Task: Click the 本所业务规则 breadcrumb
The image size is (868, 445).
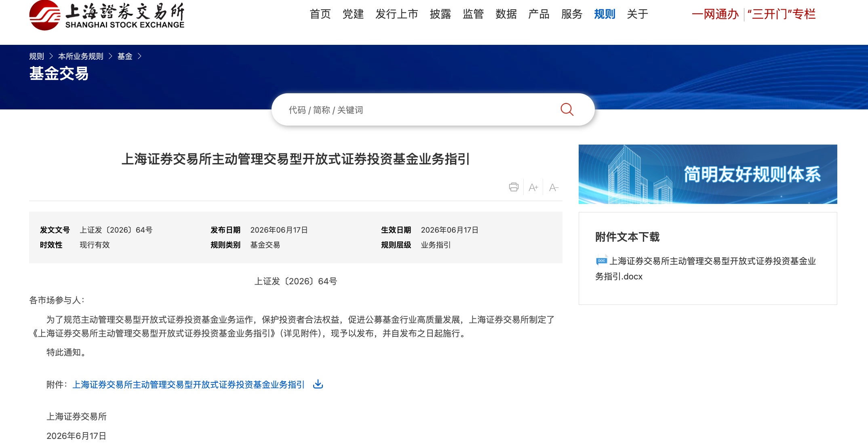Action: pyautogui.click(x=81, y=56)
